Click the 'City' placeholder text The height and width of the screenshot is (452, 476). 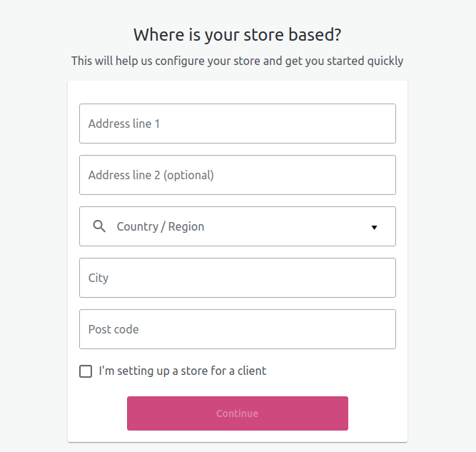point(98,278)
